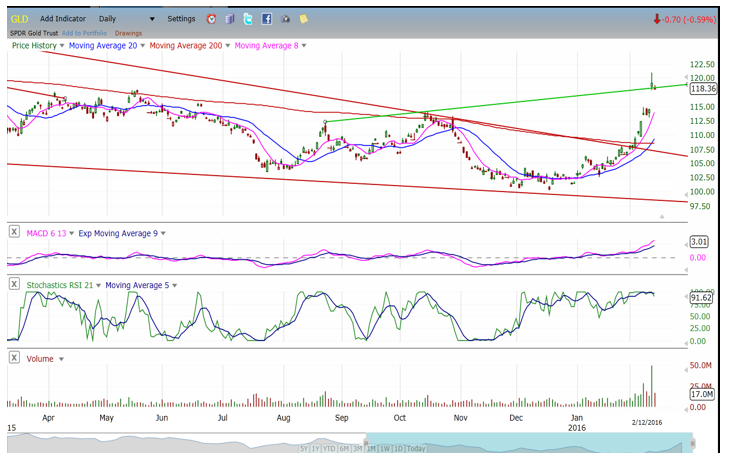Click the 97.50 price axis label
The image size is (729, 462).
[x=700, y=206]
